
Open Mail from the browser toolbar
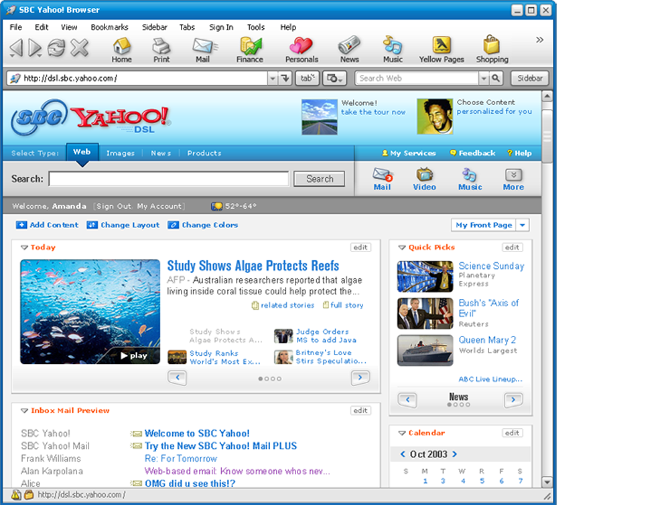point(203,50)
